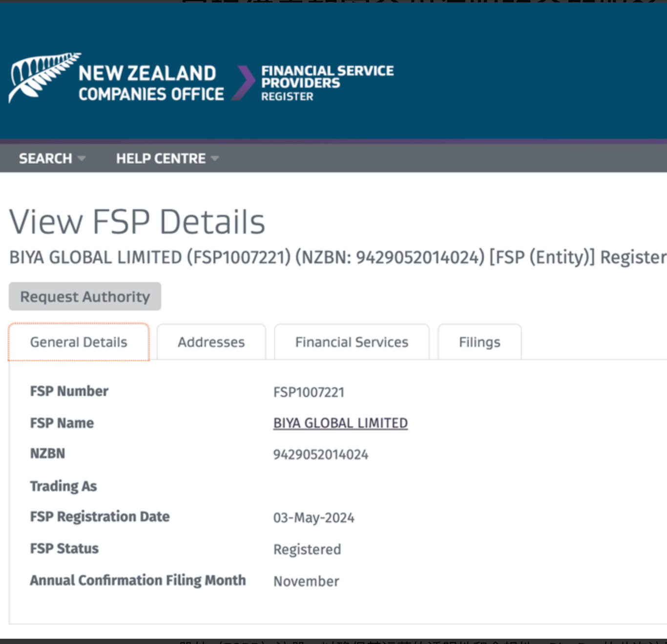Click the filing month value November
The height and width of the screenshot is (644, 667).
tap(306, 581)
